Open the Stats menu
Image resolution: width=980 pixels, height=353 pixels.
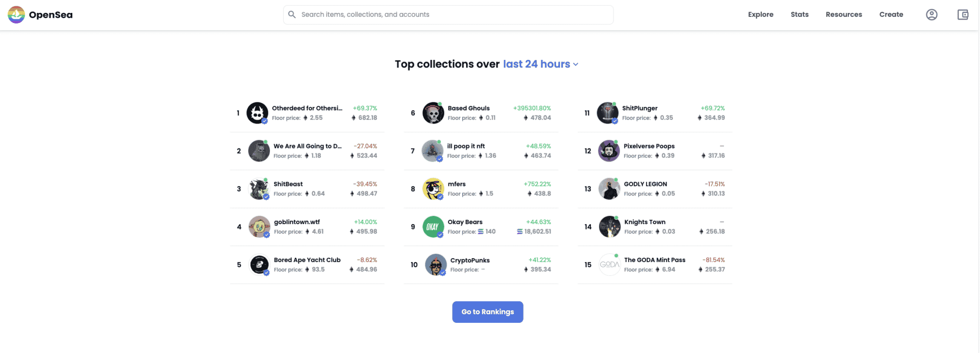(x=799, y=15)
